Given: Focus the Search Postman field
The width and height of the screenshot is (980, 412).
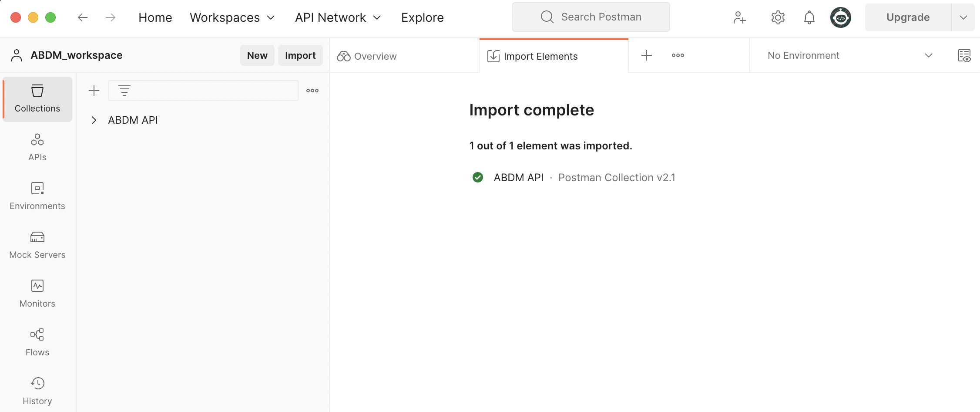Looking at the screenshot, I should (591, 17).
